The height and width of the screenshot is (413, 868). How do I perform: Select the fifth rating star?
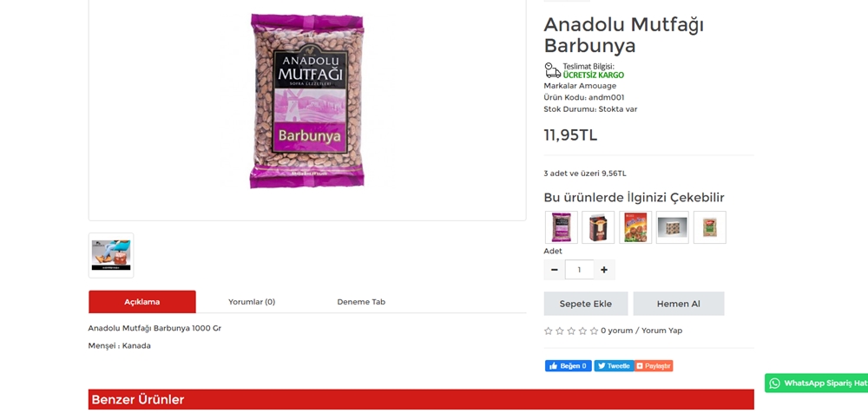coord(594,331)
